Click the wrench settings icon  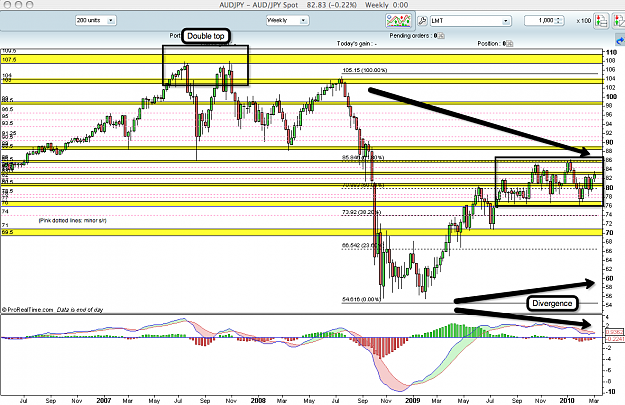[423, 21]
